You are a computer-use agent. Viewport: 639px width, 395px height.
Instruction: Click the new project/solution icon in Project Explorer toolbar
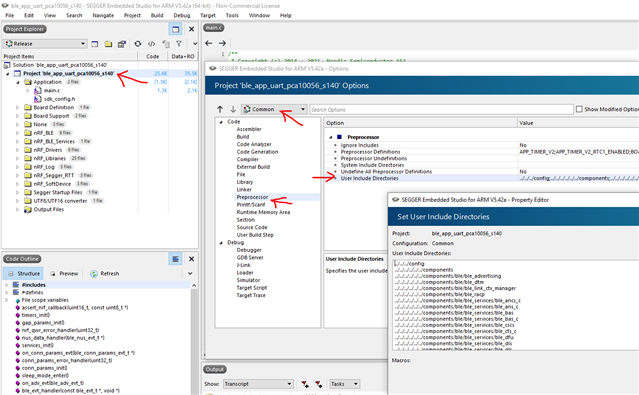tap(95, 44)
